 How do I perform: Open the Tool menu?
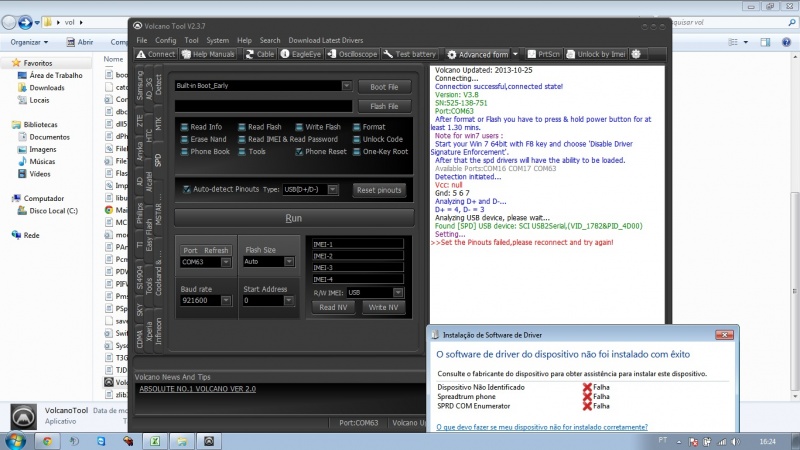(191, 40)
